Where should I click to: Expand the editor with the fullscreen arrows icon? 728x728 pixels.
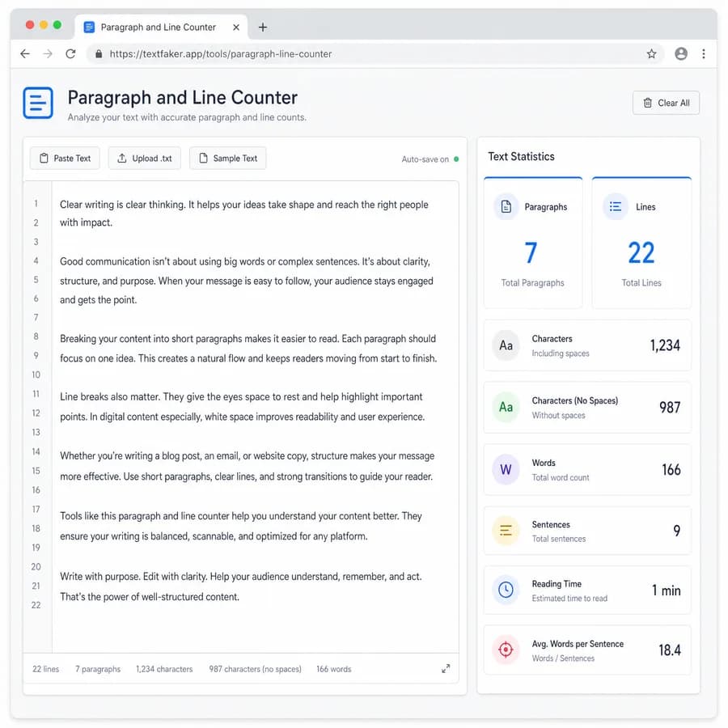point(446,669)
